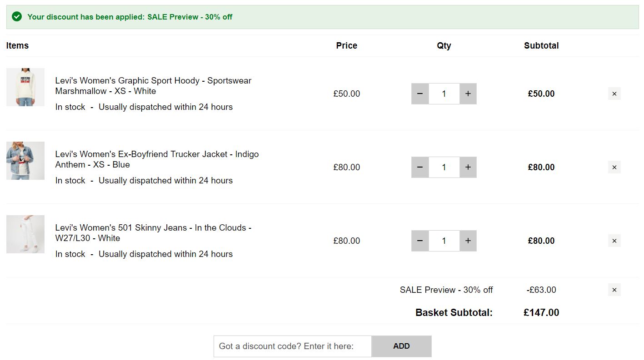Increase quantity of Trucker Jacket
This screenshot has height=360, width=644.
click(468, 168)
